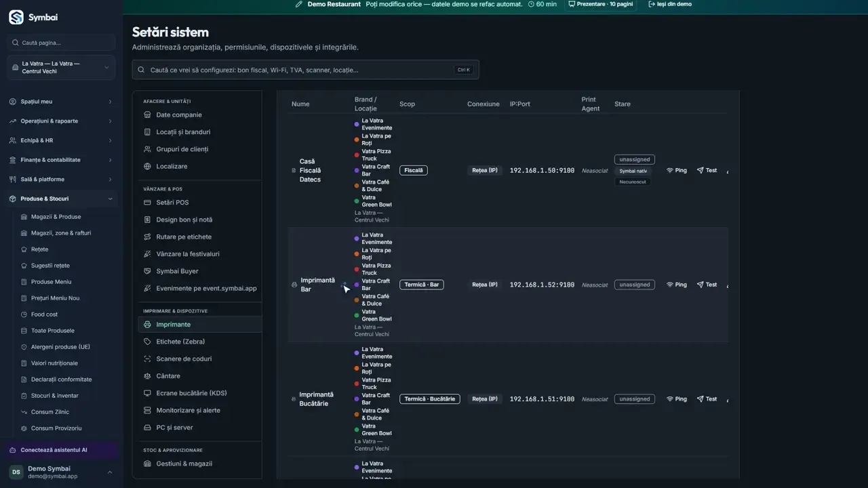Click the Date companie icon
The width and height of the screenshot is (868, 488).
point(148,115)
